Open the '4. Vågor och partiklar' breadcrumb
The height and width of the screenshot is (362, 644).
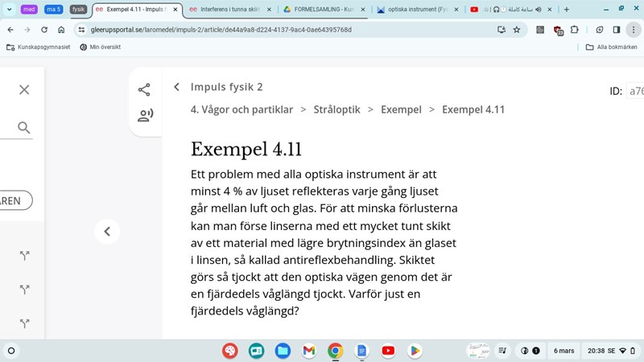(242, 109)
